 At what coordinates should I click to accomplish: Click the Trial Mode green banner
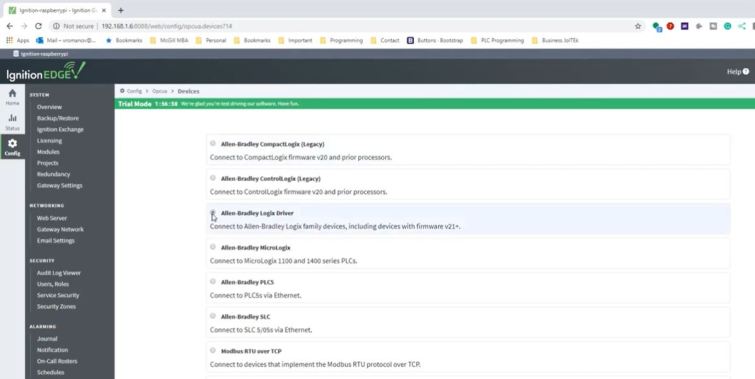tap(435, 104)
